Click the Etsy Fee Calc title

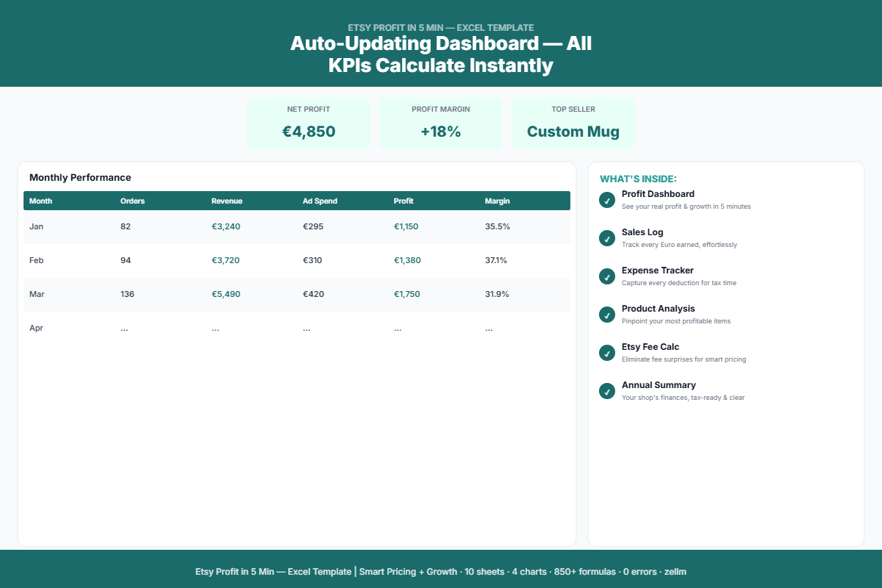650,347
